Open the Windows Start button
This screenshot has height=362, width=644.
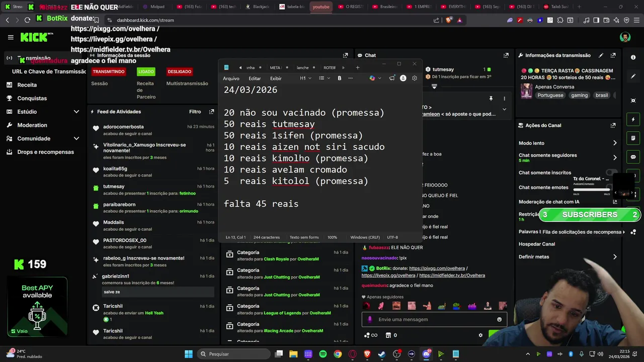189,354
